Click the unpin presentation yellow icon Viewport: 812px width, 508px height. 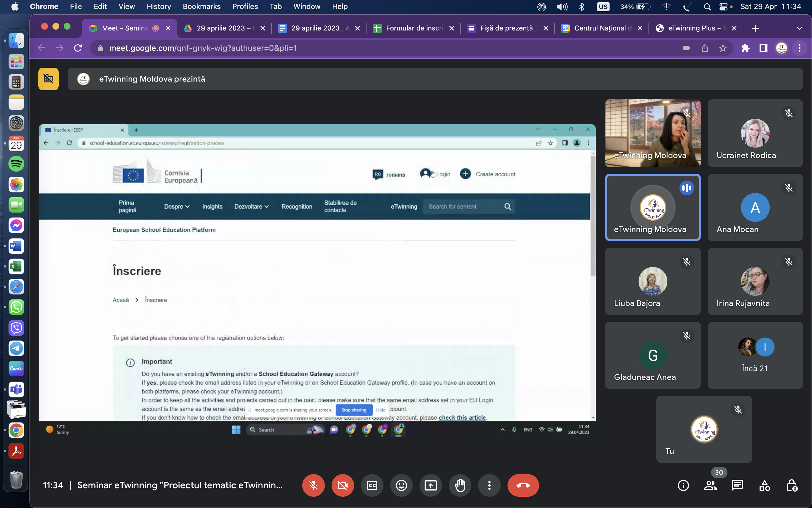[48, 79]
